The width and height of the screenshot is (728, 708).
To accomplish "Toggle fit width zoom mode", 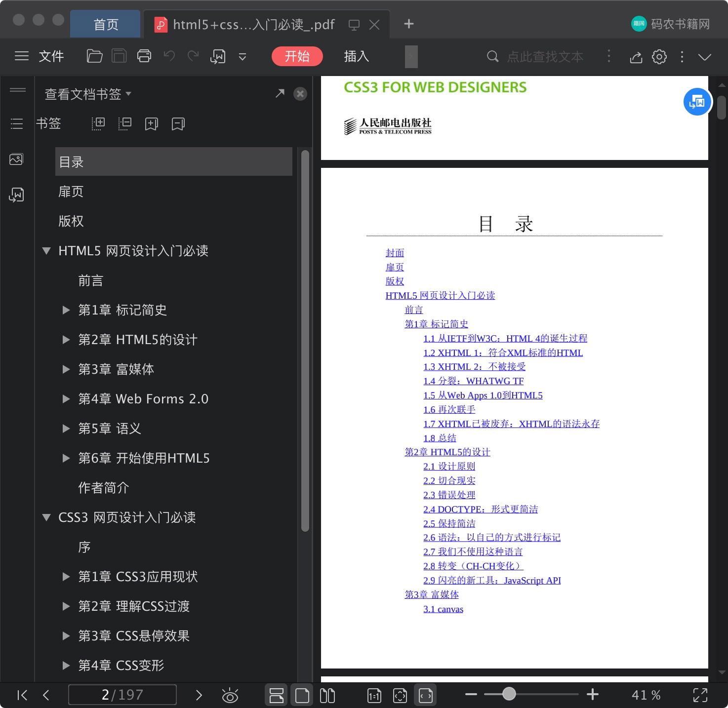I will coord(426,695).
